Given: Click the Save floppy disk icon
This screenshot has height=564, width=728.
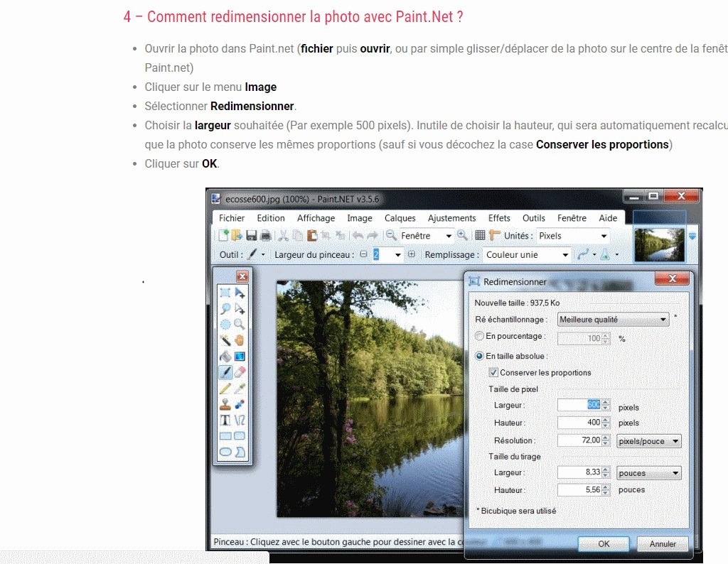Looking at the screenshot, I should tap(252, 236).
